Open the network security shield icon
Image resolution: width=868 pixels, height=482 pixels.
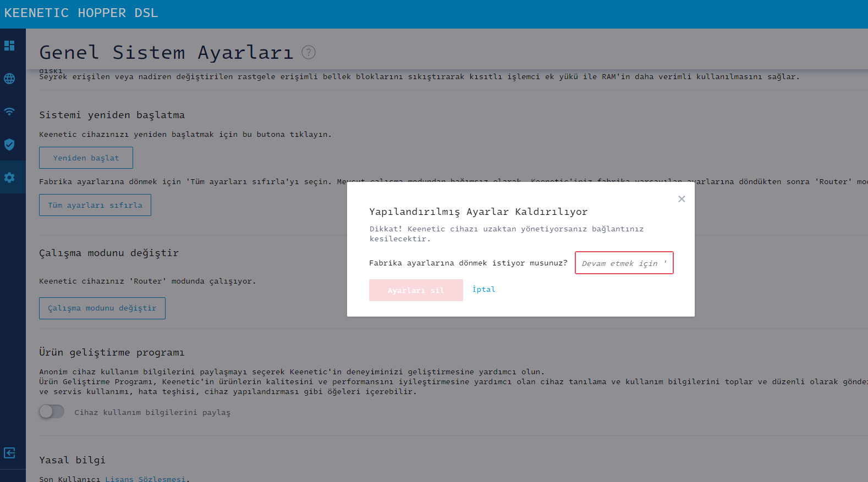[x=9, y=145]
